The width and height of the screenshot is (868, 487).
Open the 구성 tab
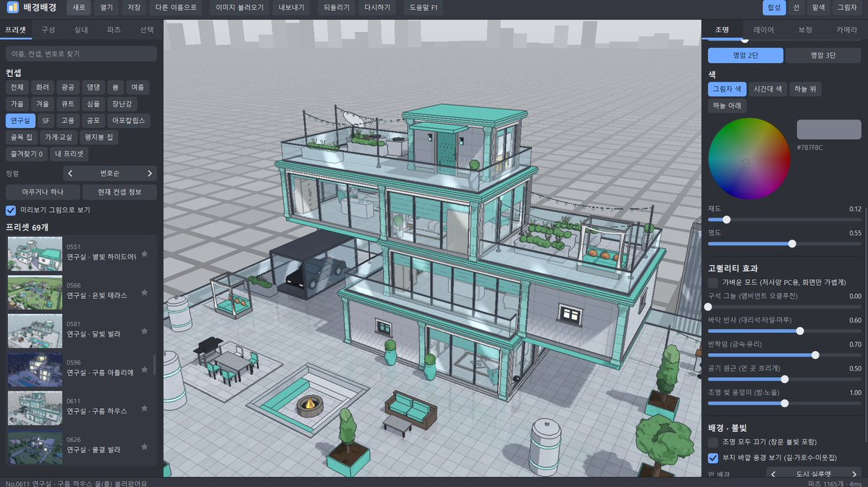point(49,30)
